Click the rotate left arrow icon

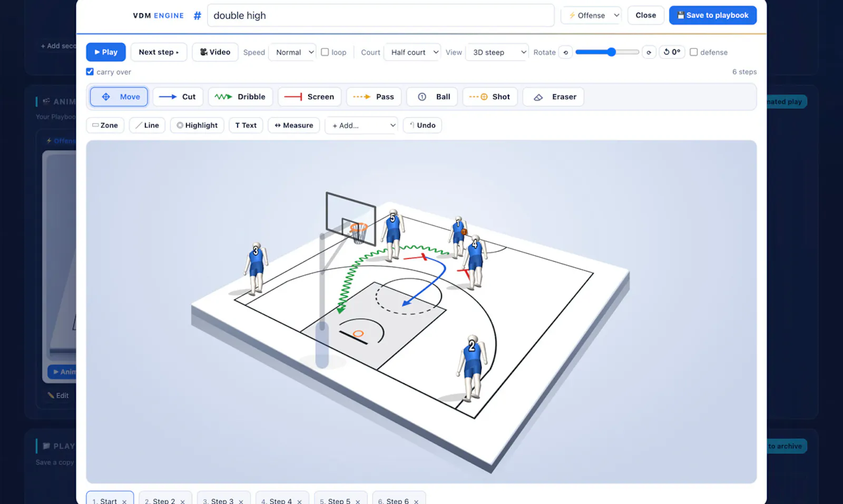tap(565, 52)
